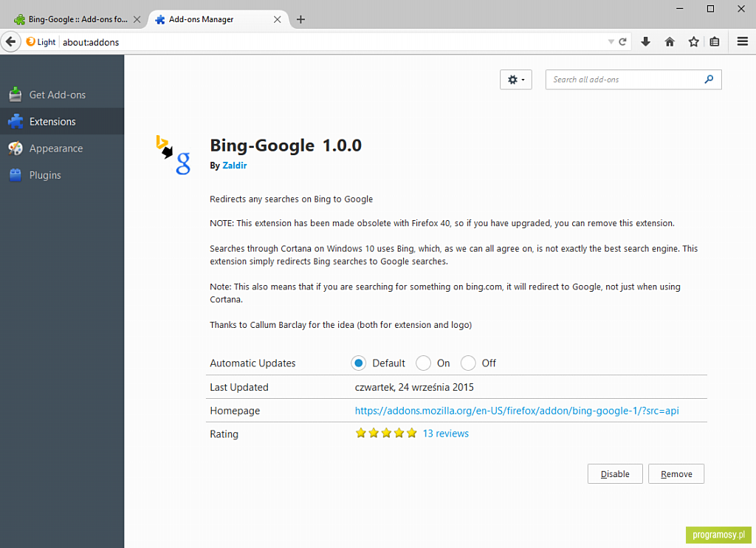Open the 13 reviews link
756x548 pixels.
[445, 434]
